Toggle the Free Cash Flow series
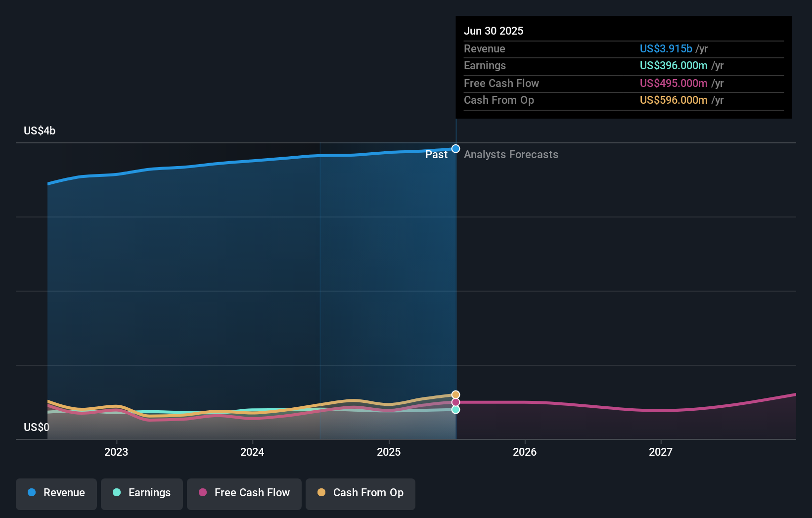 244,493
